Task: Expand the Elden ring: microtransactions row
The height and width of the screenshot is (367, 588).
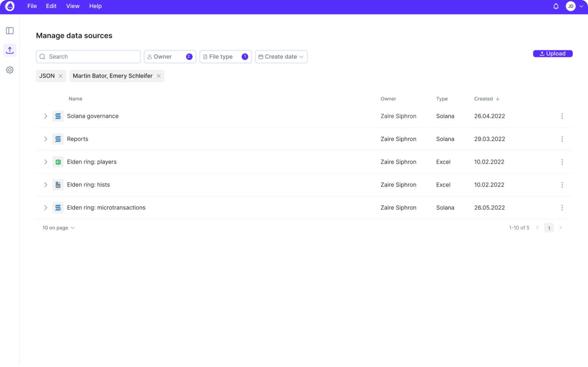Action: [x=46, y=207]
